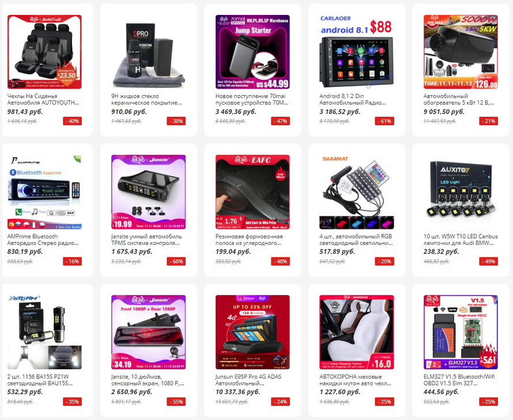View the Jansite 1080P mirror dashcam image
Image resolution: width=513 pixels, height=420 pixels.
point(149,332)
